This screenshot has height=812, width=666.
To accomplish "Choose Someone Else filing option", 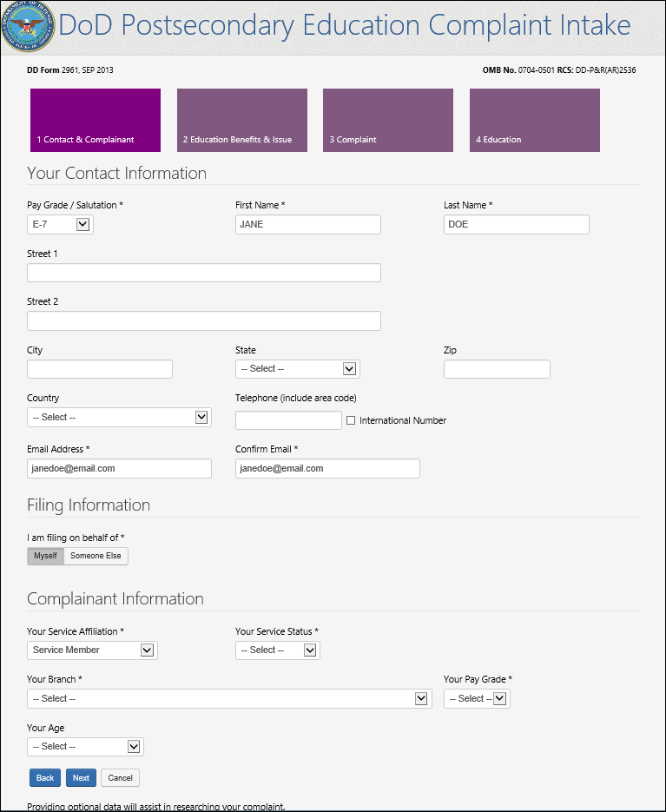I will (x=96, y=556).
